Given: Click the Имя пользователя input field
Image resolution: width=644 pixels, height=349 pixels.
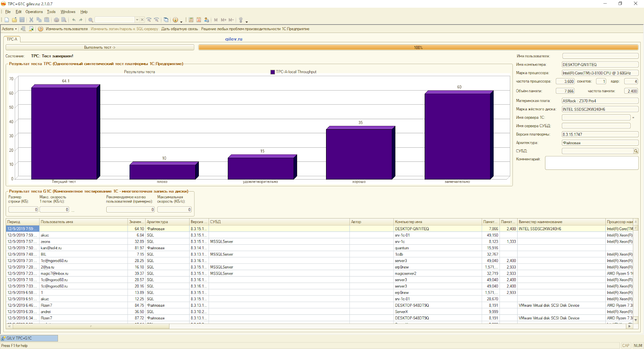Looking at the screenshot, I should [x=600, y=56].
